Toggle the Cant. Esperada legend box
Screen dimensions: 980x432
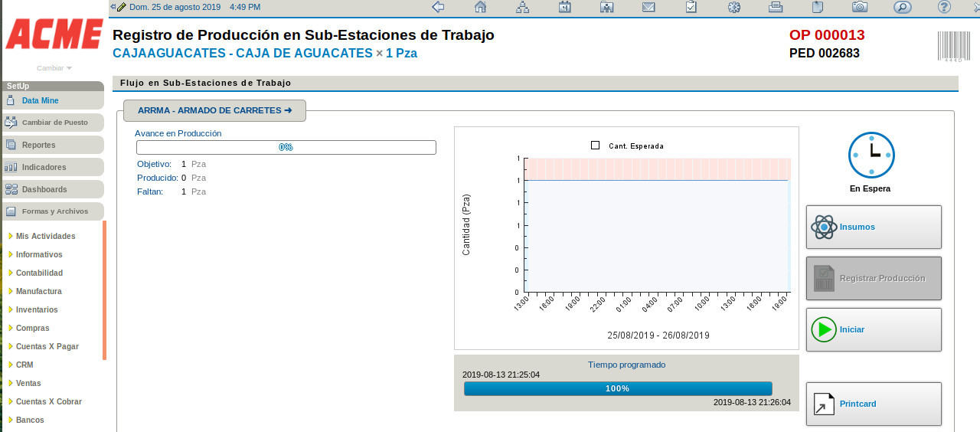pyautogui.click(x=595, y=146)
